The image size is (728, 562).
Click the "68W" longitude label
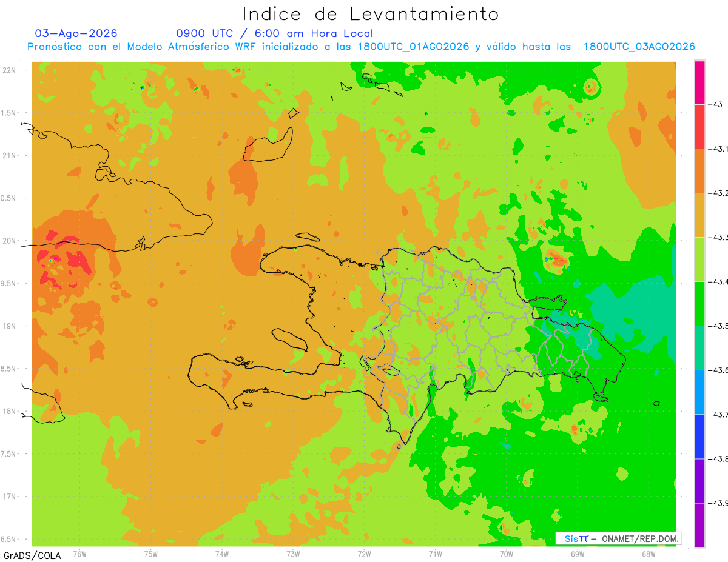click(649, 554)
